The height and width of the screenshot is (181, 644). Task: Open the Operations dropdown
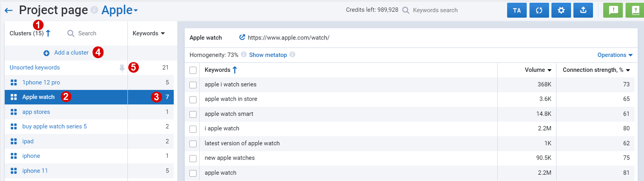click(x=615, y=55)
